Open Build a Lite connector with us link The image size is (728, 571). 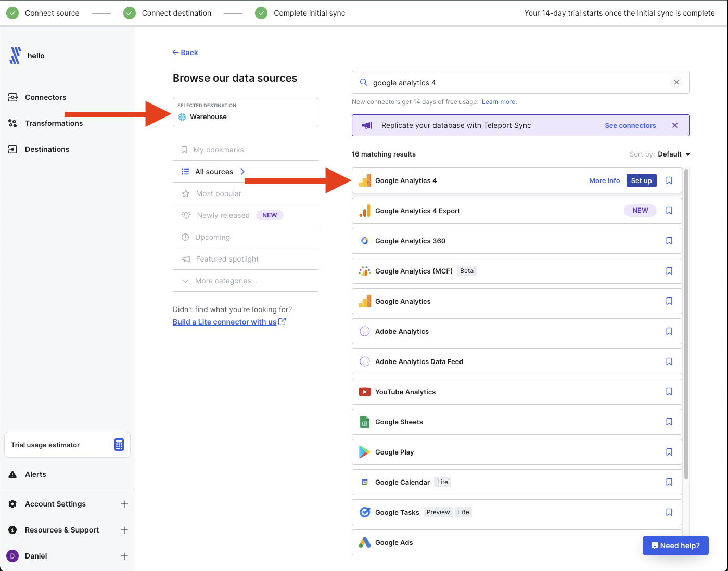click(229, 322)
